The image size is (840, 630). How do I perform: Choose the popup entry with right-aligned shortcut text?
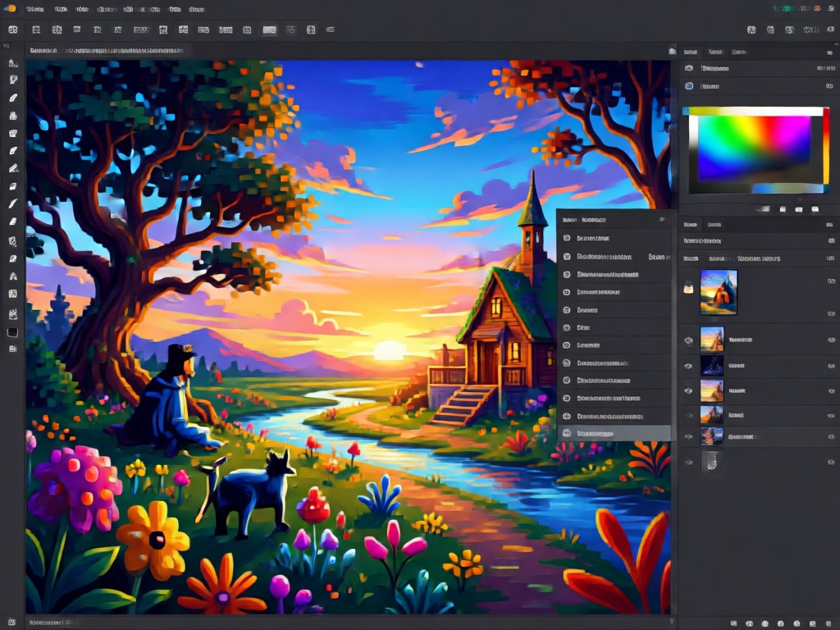click(614, 257)
